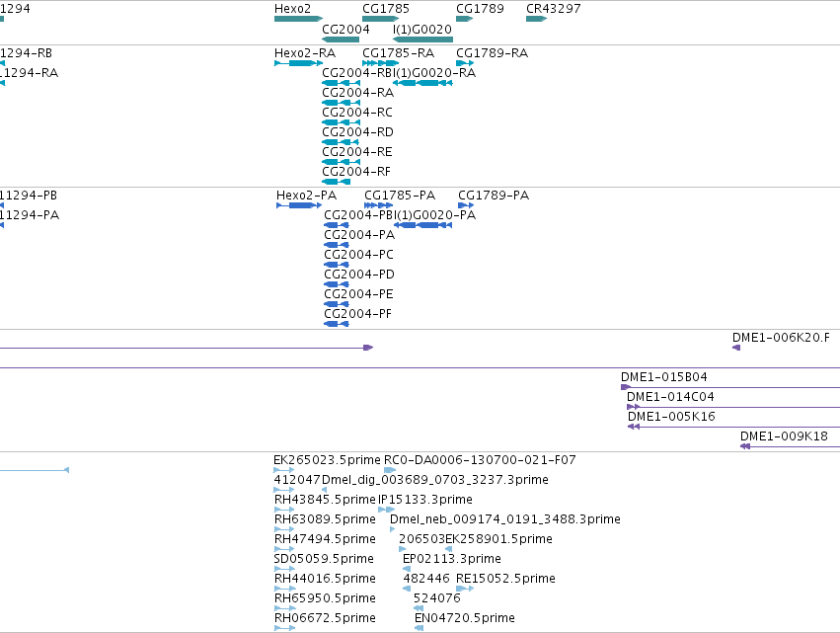
Task: Click the DME1-006K20.F purple arrow marker
Action: tap(736, 348)
